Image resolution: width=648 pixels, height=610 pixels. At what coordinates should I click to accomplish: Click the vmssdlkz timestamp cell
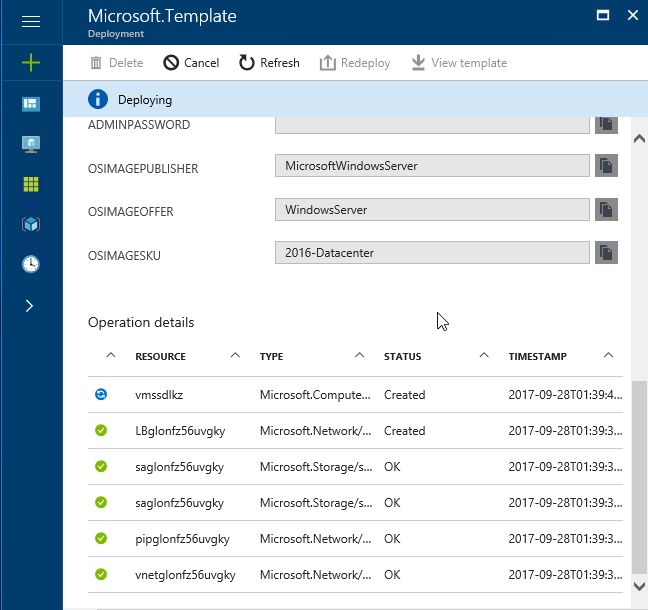(x=565, y=395)
